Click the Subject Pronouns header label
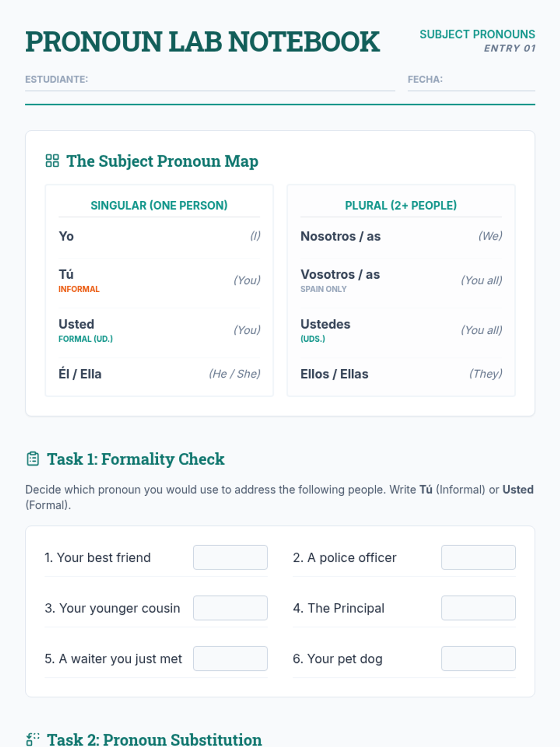This screenshot has height=747, width=560. [x=477, y=35]
